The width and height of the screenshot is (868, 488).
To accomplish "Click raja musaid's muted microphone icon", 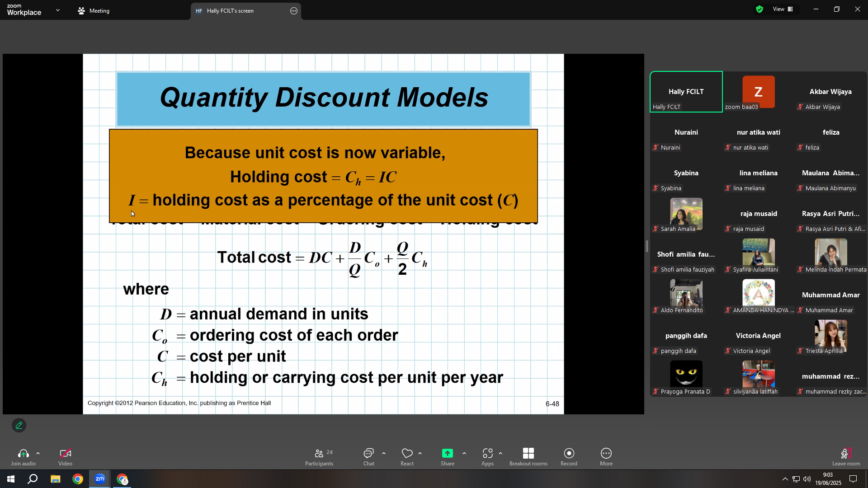I will (728, 229).
